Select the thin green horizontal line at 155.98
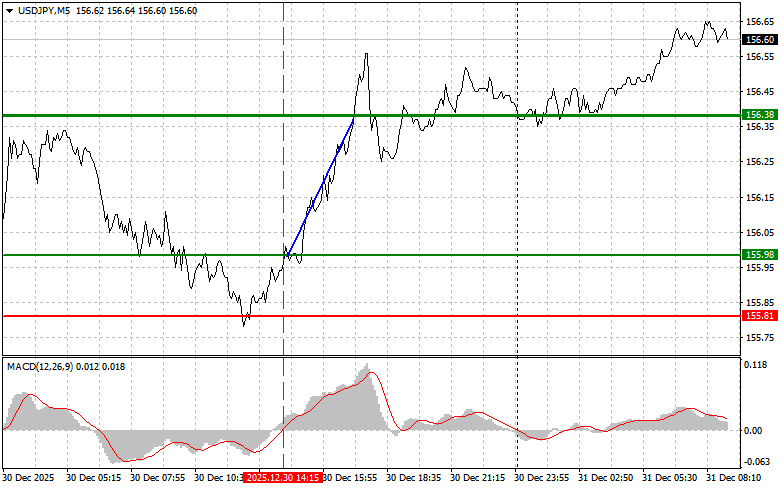Image resolution: width=781 pixels, height=489 pixels. [500, 255]
